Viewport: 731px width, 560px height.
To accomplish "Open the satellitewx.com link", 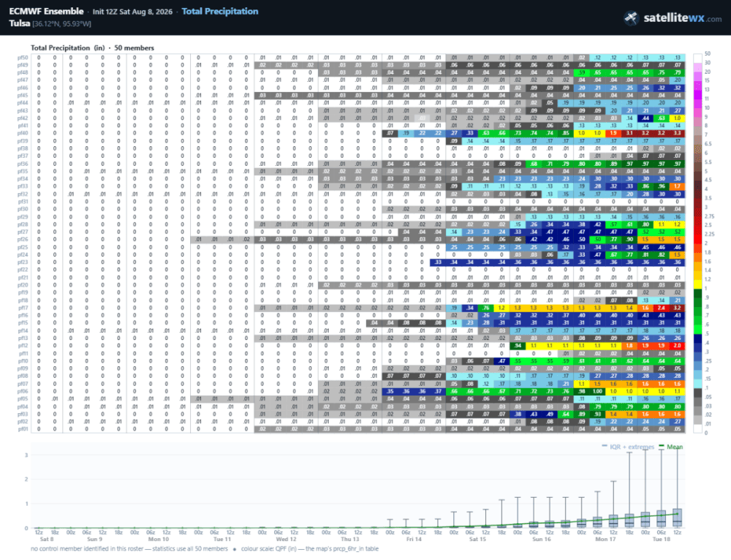I will 683,18.
